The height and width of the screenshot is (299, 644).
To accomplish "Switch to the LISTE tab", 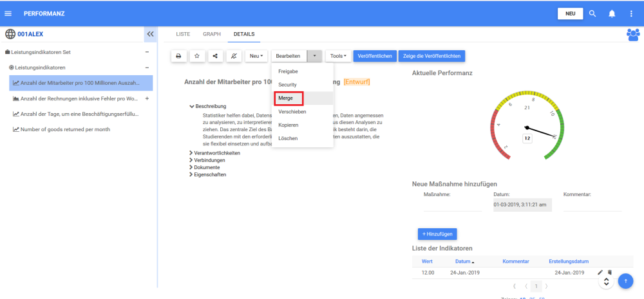I will point(183,34).
